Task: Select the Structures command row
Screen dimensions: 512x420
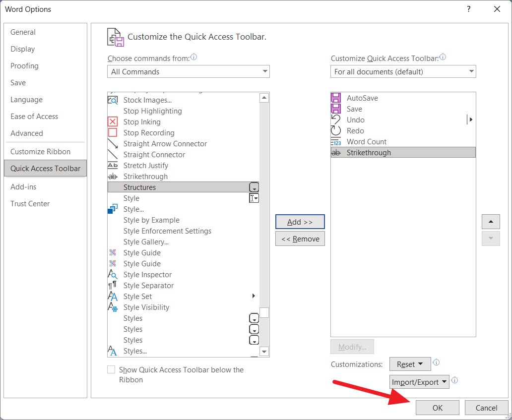Action: [x=183, y=187]
